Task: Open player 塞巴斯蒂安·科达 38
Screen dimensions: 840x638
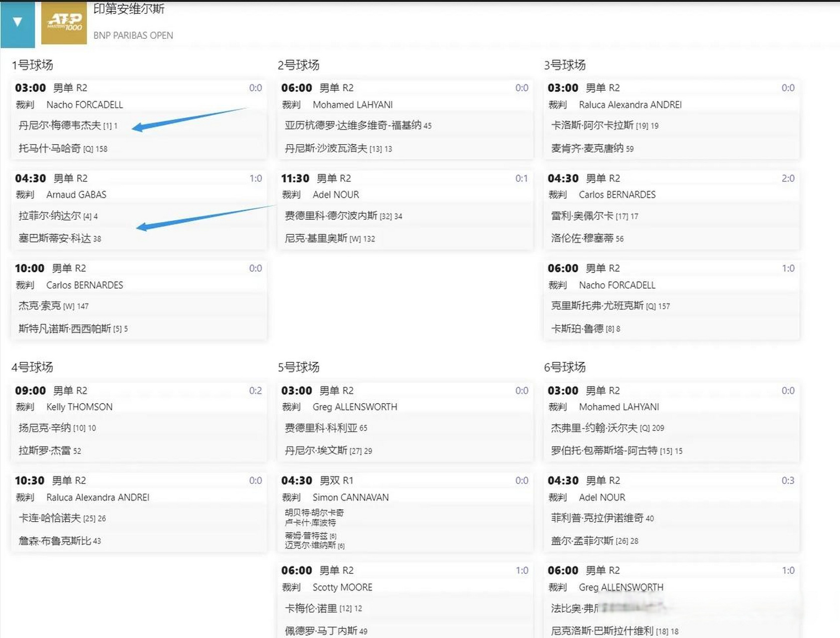Action: click(60, 239)
